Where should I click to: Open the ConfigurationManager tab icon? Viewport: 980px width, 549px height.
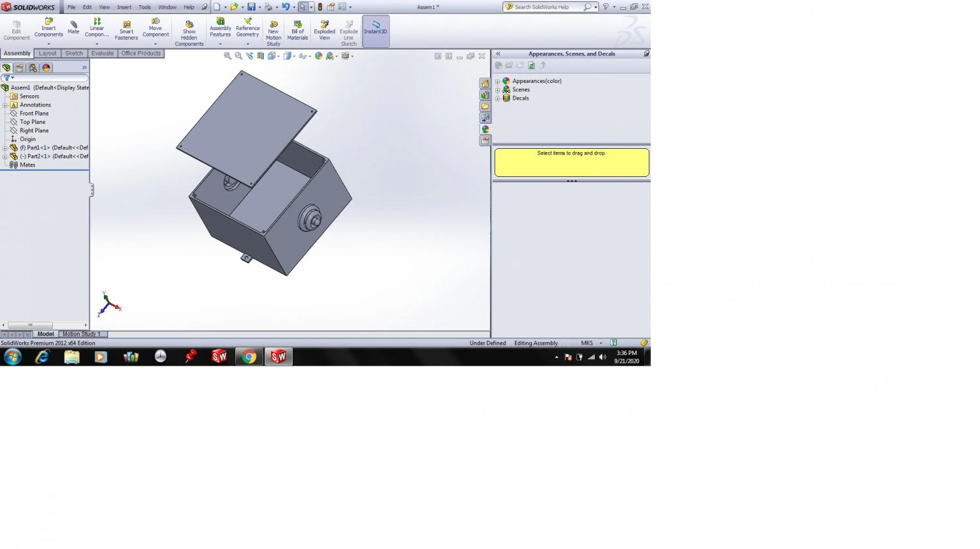(33, 68)
